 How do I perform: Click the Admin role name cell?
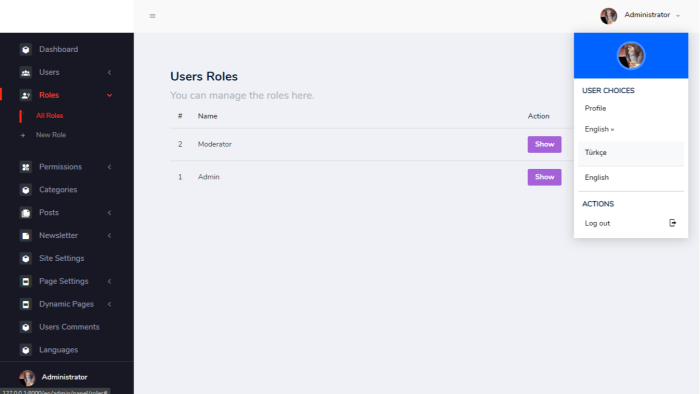(208, 177)
